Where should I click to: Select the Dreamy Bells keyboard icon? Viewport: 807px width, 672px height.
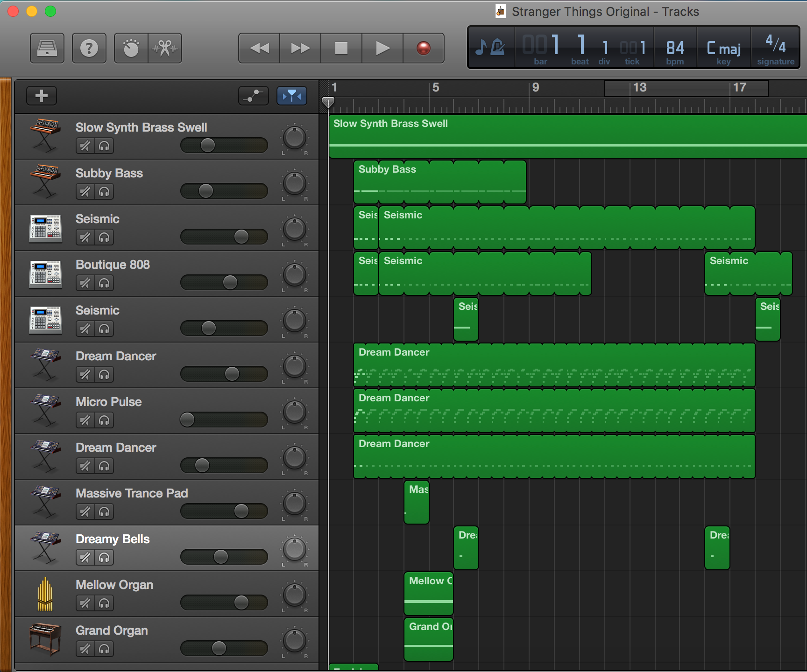coord(45,547)
